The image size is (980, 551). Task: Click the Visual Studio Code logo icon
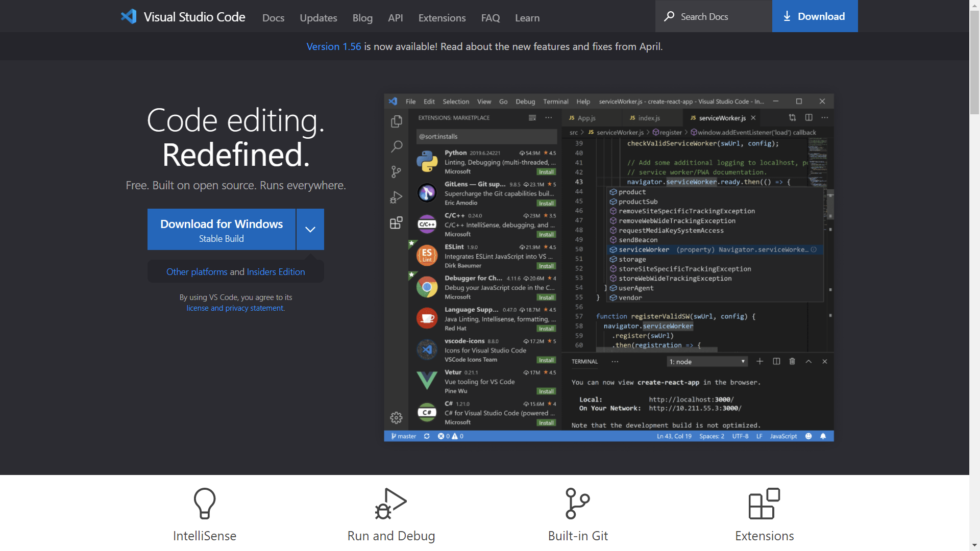(x=129, y=17)
